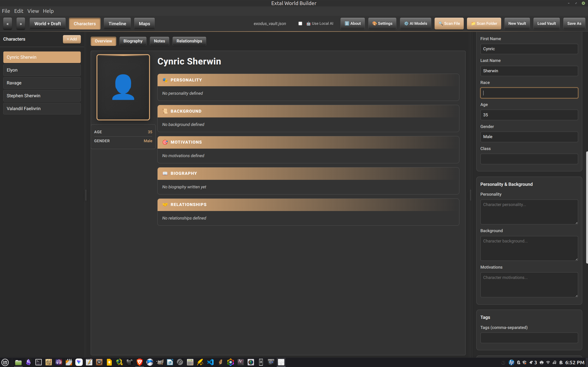Switch to the Relationships tab
Screen dimensions: 588x367
[189, 41]
